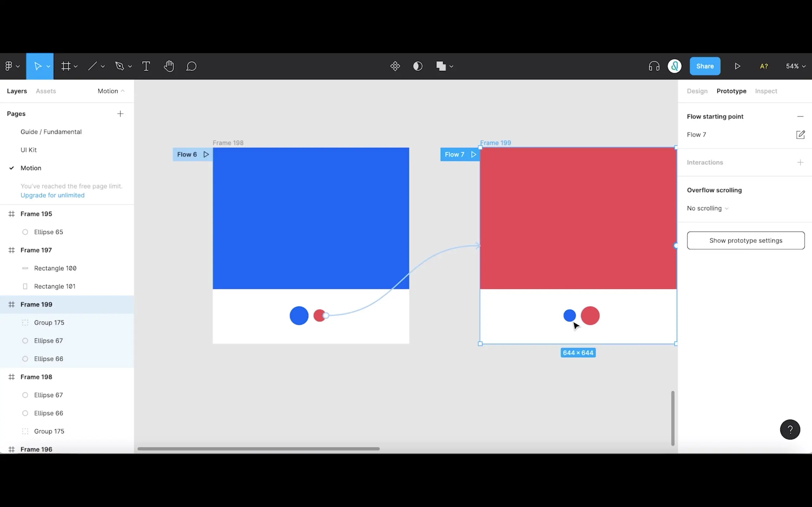Open the Comment tool
The image size is (812, 507).
[191, 66]
